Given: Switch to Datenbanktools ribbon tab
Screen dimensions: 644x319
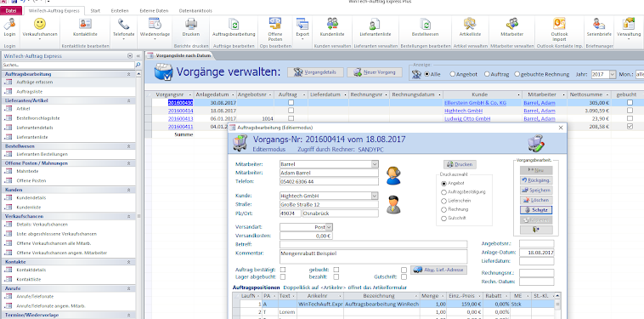Looking at the screenshot, I should coord(195,11).
